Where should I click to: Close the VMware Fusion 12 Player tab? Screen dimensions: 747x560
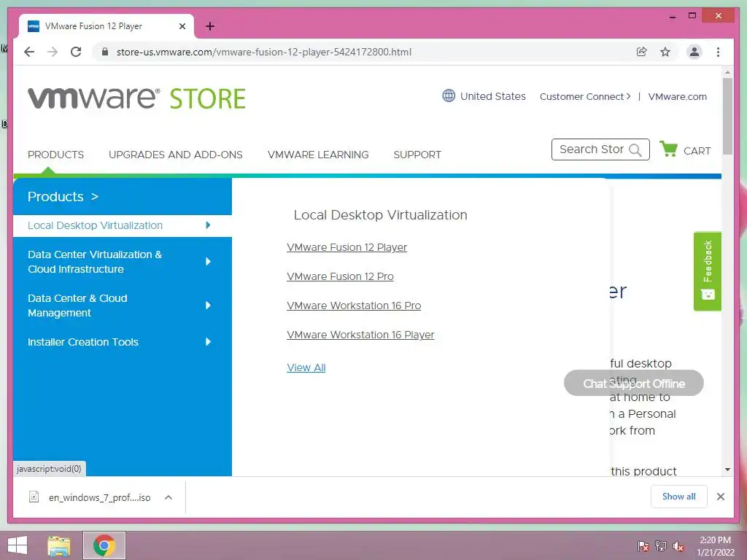pos(182,26)
